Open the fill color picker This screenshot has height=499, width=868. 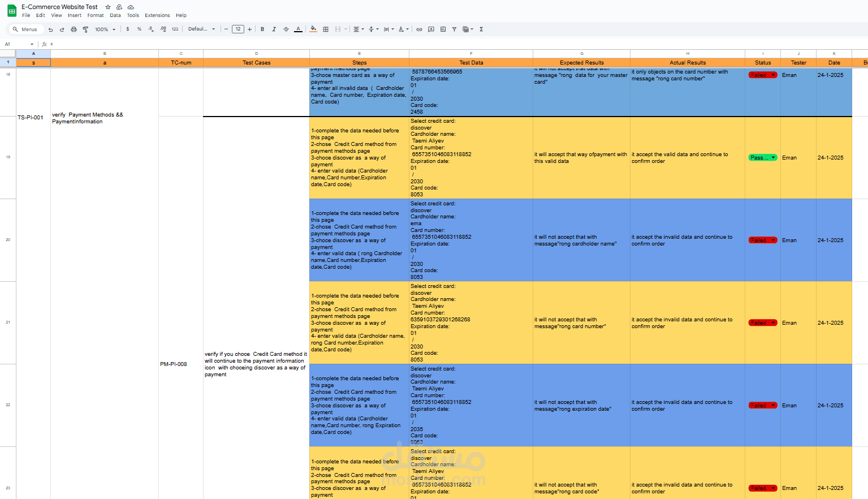tap(313, 29)
